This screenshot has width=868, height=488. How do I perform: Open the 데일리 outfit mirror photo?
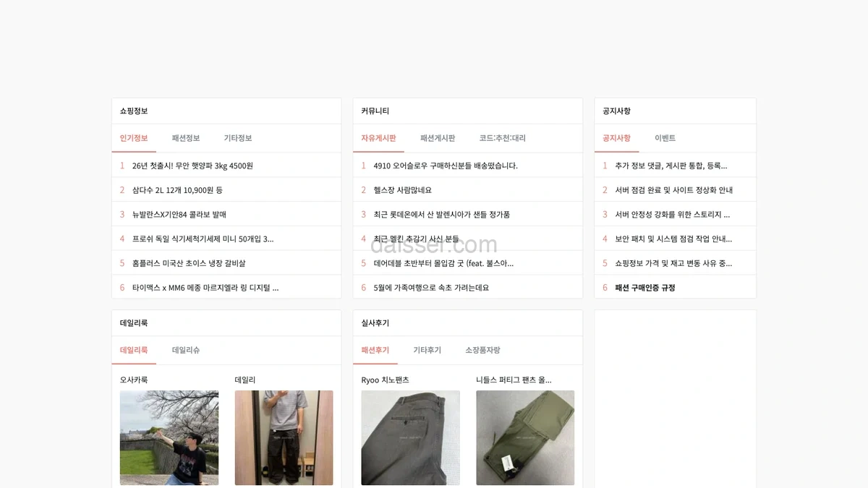284,438
